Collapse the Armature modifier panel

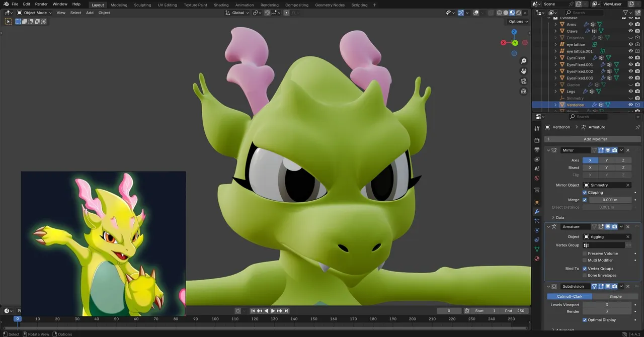(548, 227)
